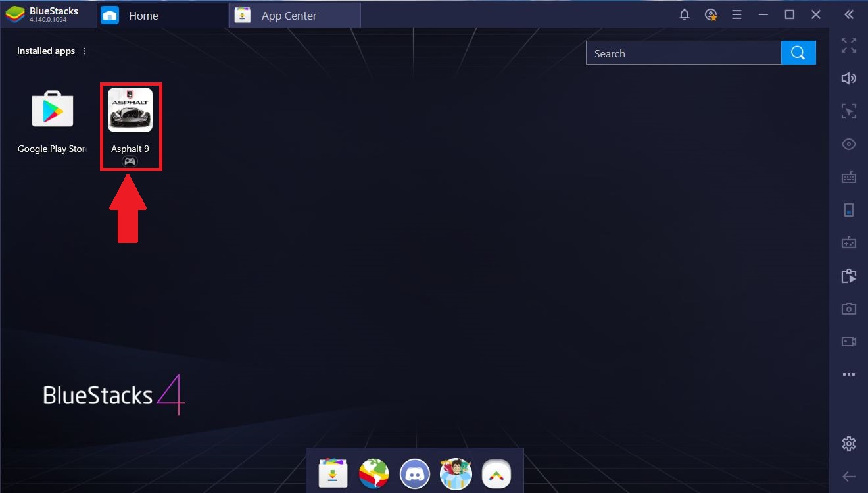This screenshot has width=868, height=493.
Task: Toggle full screen mode in sidebar
Action: point(849,45)
